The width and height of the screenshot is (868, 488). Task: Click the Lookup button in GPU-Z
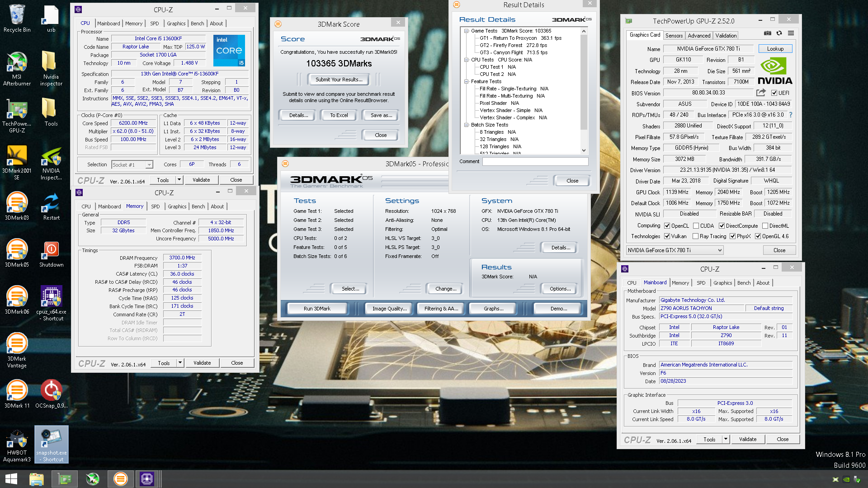(x=775, y=49)
